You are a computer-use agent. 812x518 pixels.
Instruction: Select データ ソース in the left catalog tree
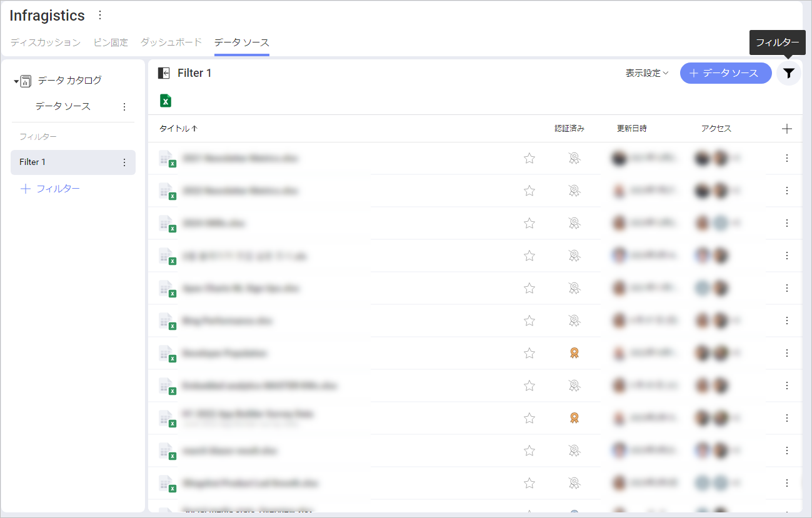63,107
